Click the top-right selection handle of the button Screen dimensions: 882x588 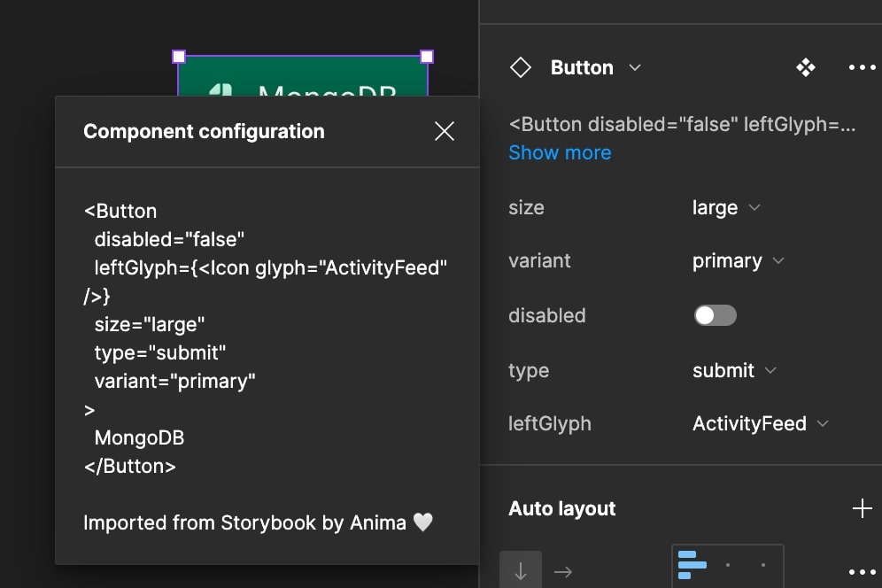(427, 57)
